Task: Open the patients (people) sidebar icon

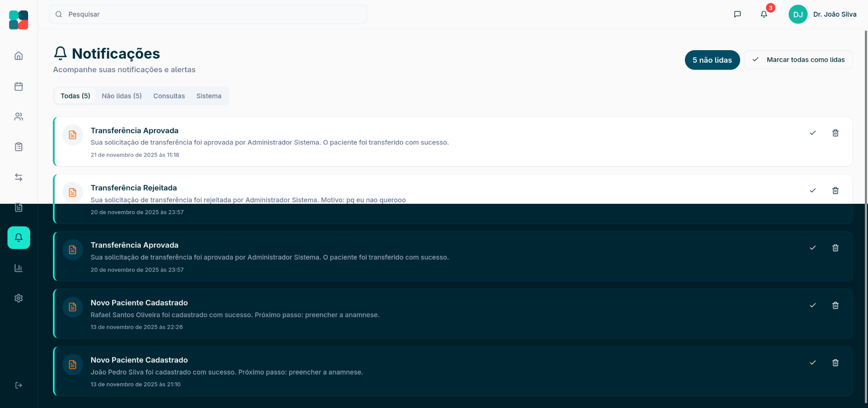Action: tap(19, 117)
